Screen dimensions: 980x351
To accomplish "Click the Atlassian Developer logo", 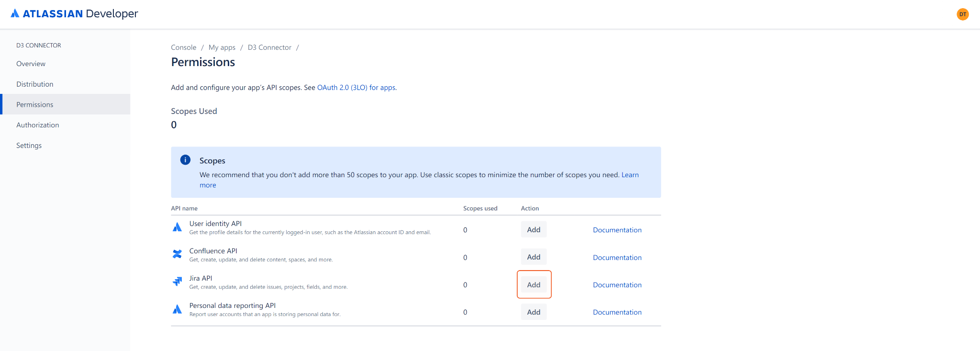I will (x=74, y=14).
